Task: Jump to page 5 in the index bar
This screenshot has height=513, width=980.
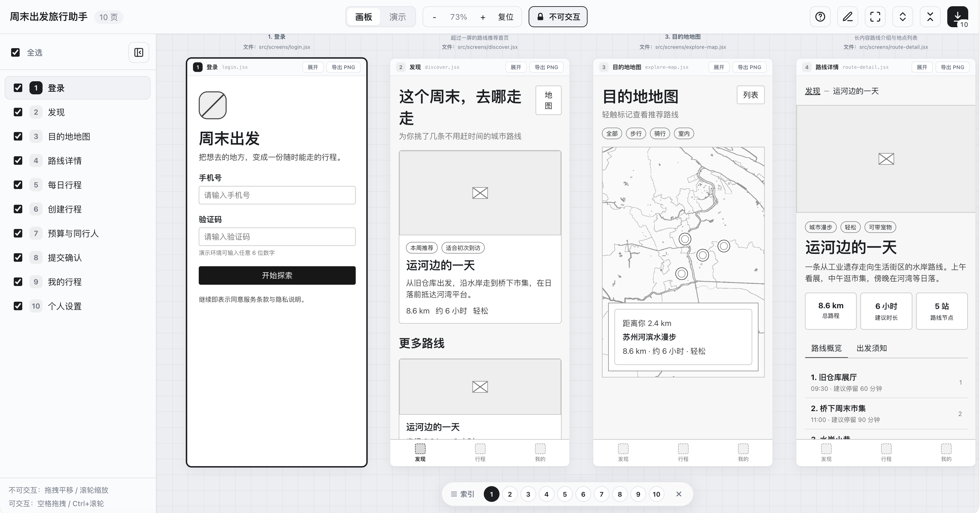Action: click(565, 494)
